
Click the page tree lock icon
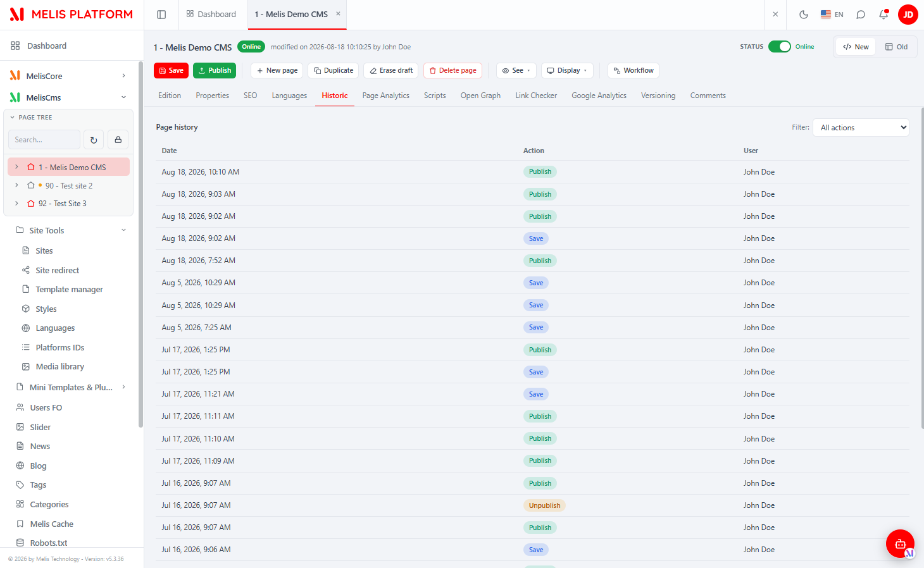(x=118, y=140)
